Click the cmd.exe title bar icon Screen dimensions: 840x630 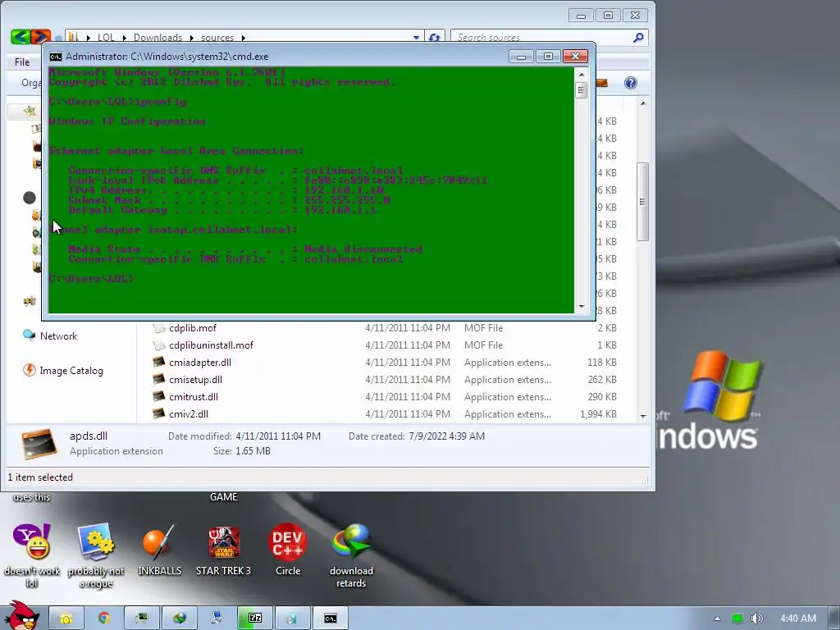click(x=55, y=57)
